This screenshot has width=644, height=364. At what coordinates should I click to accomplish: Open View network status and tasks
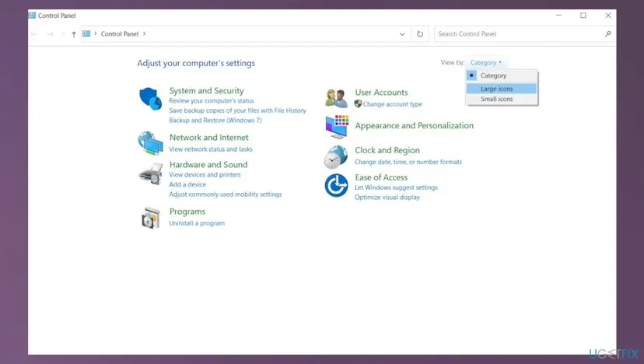coord(211,149)
